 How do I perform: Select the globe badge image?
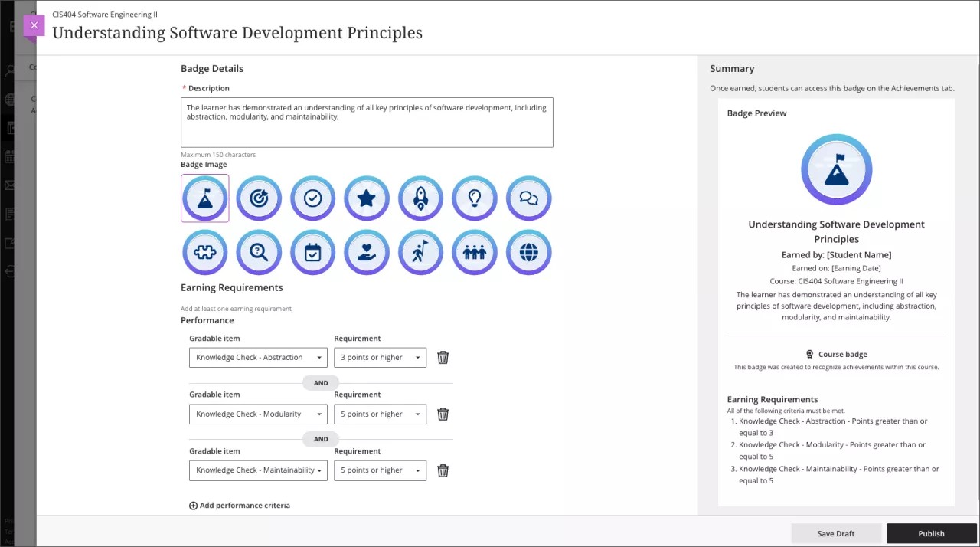point(528,252)
